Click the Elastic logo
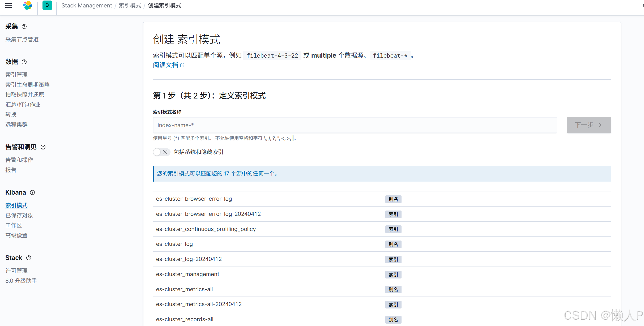This screenshot has height=326, width=644. point(27,5)
